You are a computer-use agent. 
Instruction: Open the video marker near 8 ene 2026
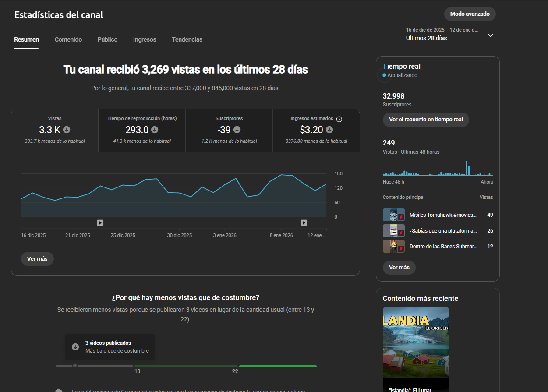tap(304, 223)
